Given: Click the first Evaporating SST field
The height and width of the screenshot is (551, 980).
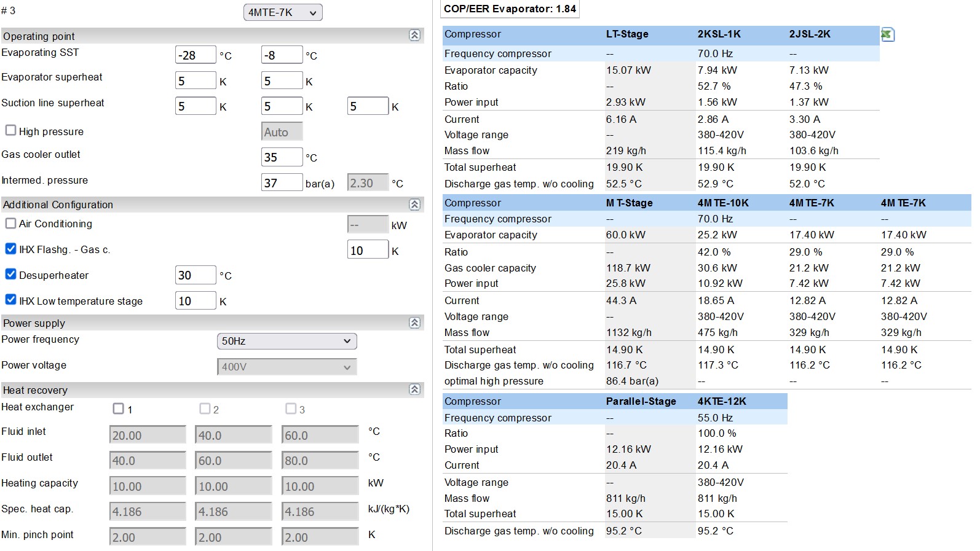Looking at the screenshot, I should 196,55.
